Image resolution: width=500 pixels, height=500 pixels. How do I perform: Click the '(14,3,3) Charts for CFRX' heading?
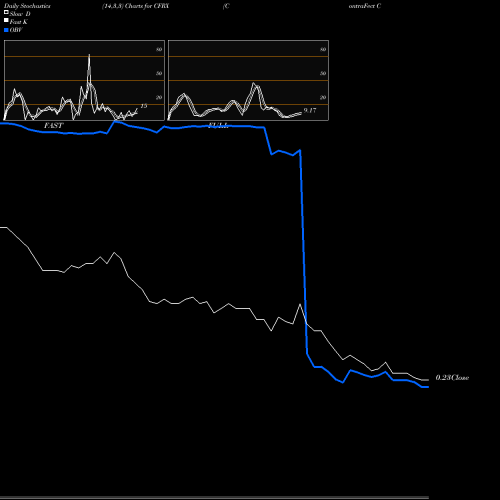click(x=135, y=6)
